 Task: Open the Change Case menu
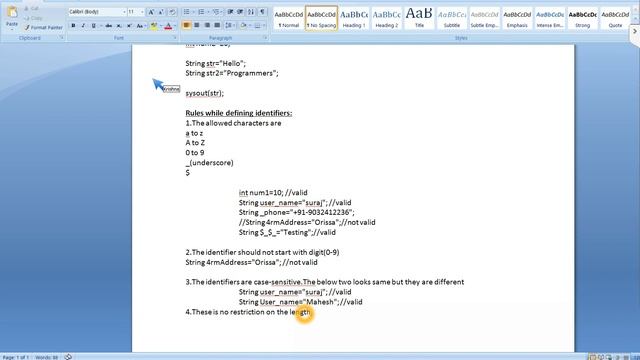(x=140, y=26)
